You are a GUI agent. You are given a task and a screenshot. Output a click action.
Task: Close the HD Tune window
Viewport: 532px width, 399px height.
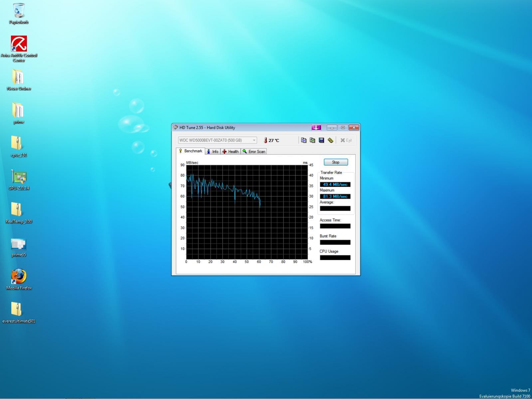pyautogui.click(x=354, y=127)
